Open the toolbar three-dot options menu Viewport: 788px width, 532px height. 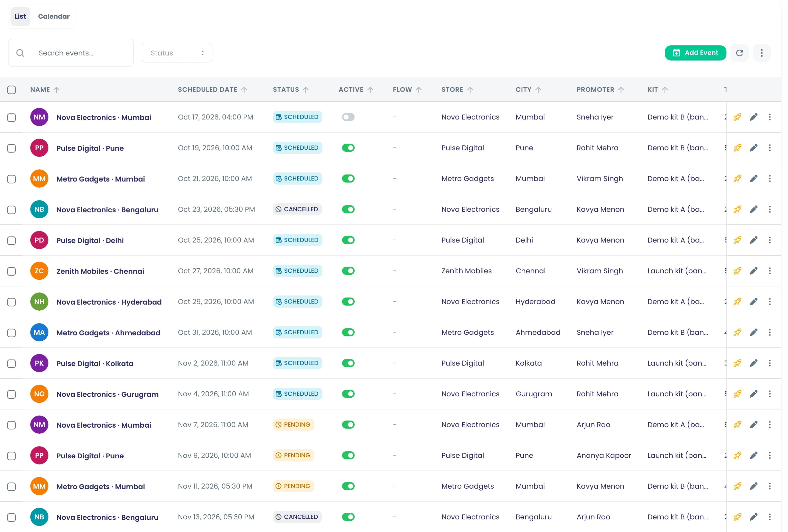(762, 53)
